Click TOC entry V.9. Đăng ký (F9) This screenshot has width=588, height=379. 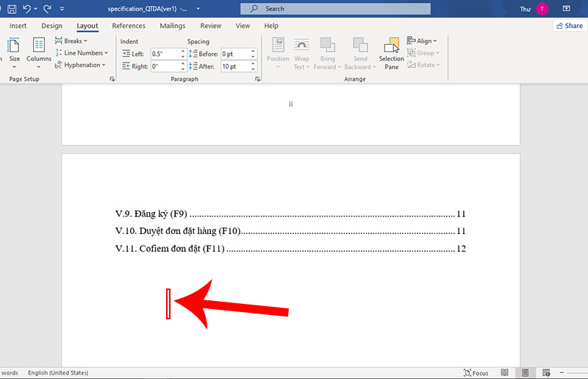[290, 213]
